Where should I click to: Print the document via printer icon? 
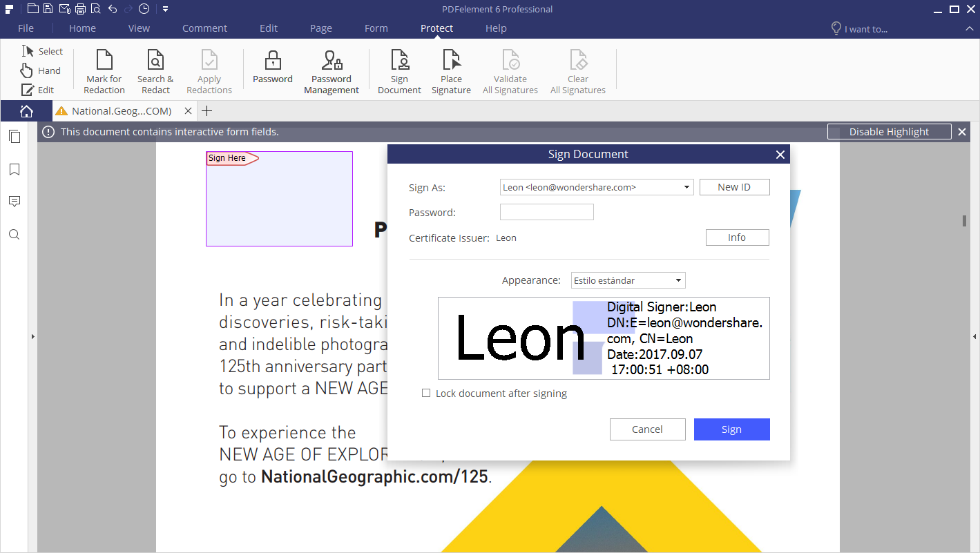pos(80,9)
